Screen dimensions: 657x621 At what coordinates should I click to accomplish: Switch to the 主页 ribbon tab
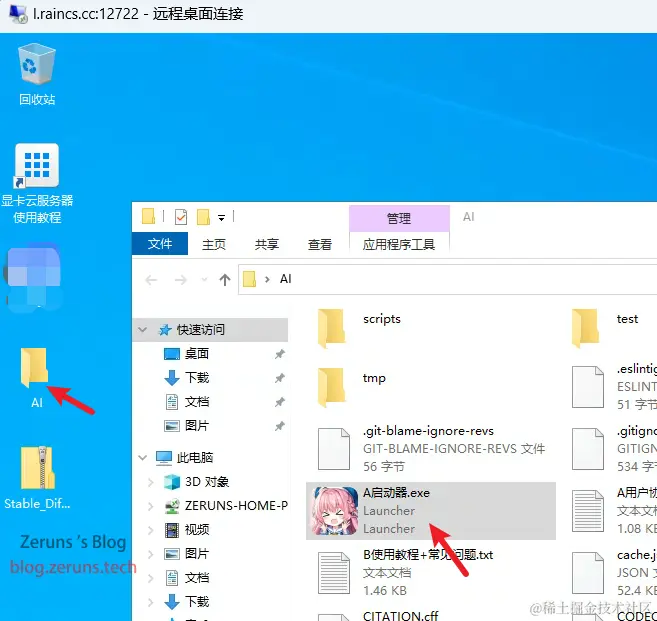[214, 244]
